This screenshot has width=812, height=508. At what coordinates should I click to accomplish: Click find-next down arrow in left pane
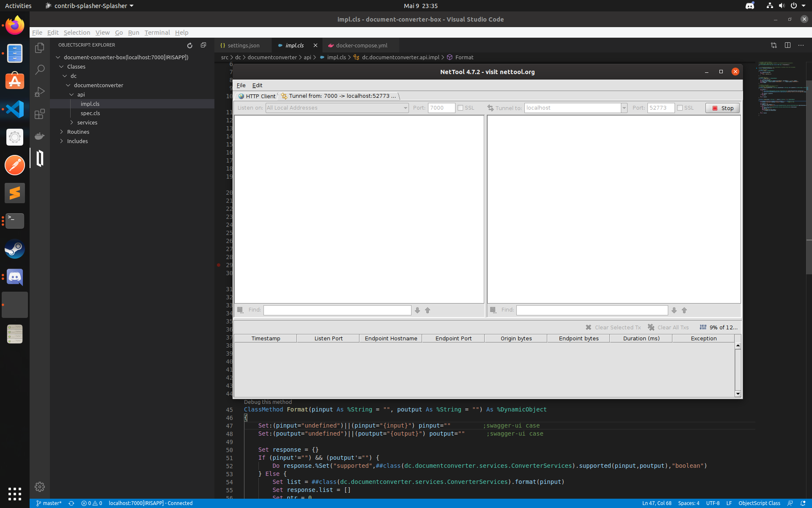point(417,310)
